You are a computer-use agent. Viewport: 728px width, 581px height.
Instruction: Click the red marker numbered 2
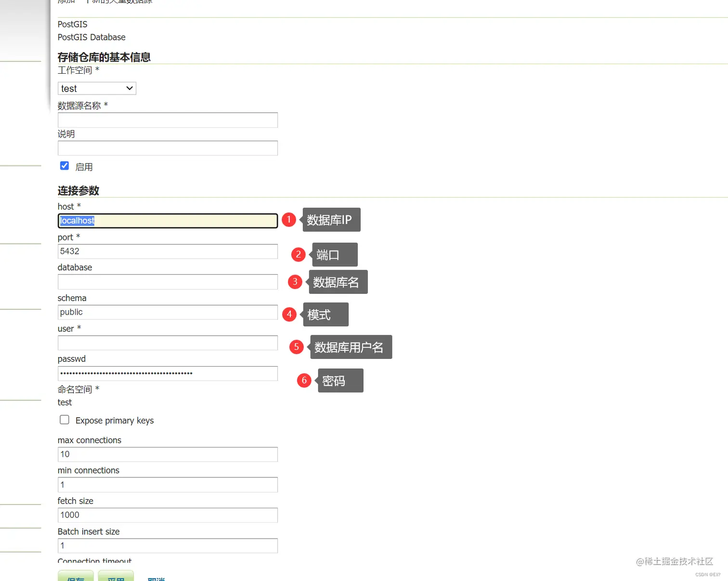point(298,254)
